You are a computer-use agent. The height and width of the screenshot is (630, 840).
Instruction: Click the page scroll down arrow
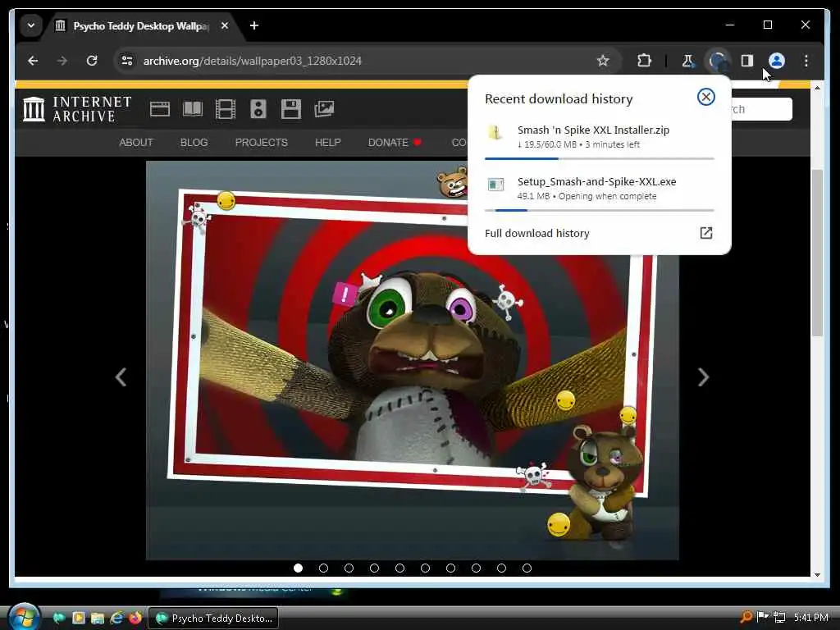click(x=817, y=574)
